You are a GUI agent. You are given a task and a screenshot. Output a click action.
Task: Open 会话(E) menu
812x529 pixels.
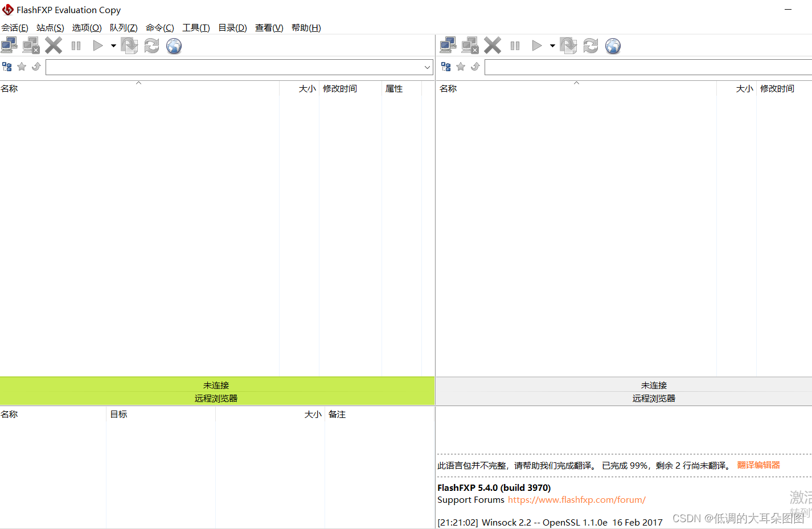(15, 27)
